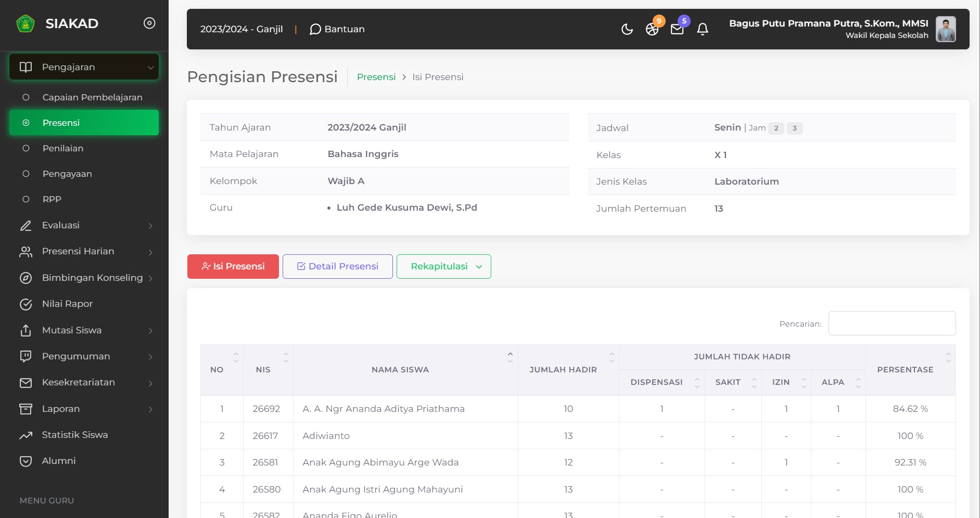Sort by Jumlah Hadir column

tap(568, 370)
